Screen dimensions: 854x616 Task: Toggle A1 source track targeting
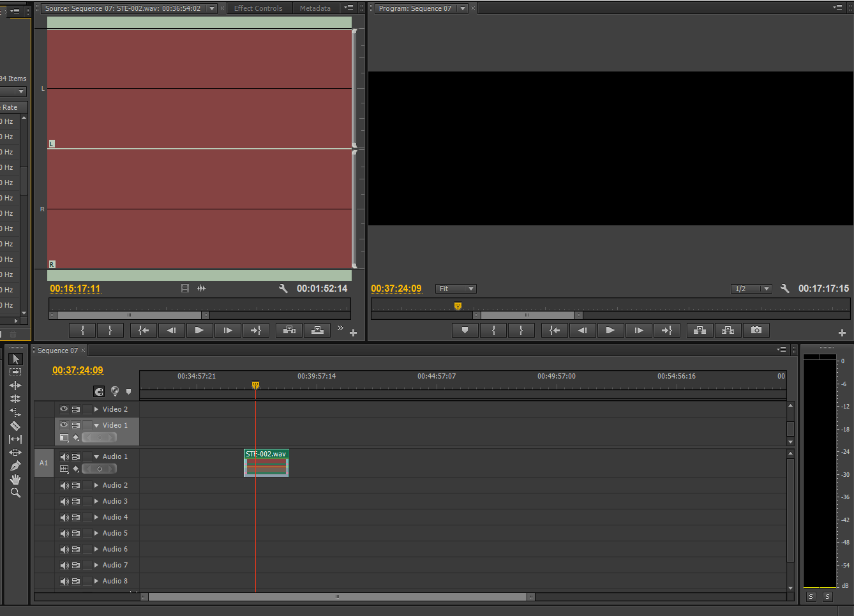pyautogui.click(x=44, y=463)
